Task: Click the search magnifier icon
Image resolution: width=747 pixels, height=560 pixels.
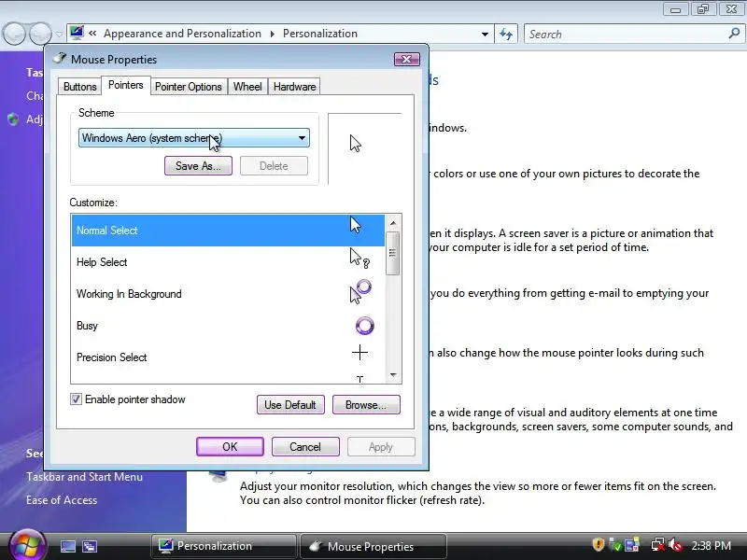Action: coord(734,34)
